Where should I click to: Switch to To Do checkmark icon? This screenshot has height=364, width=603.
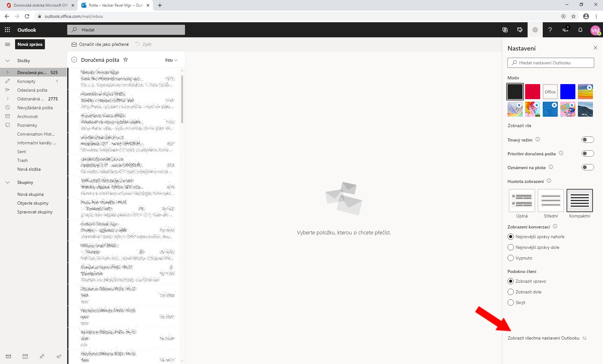coord(59,356)
